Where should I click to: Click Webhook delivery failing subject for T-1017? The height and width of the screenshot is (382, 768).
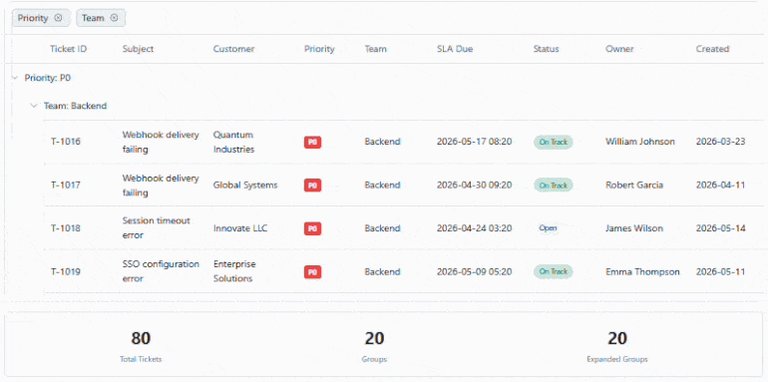click(x=161, y=185)
